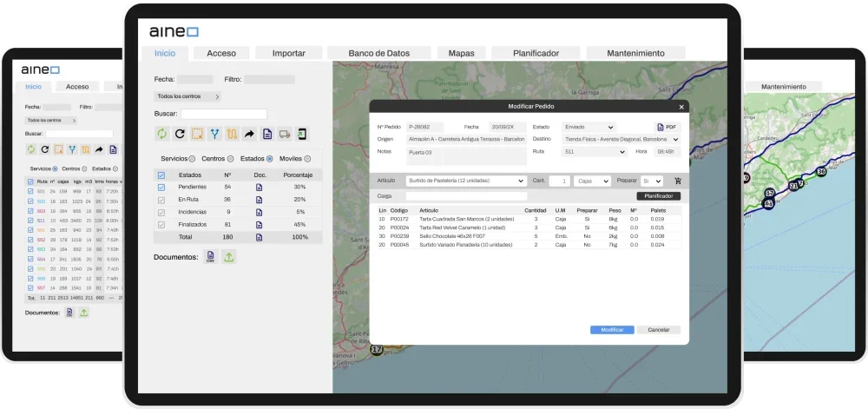Toggle the Estados header select-all checkbox
868x409 pixels.
(161, 175)
